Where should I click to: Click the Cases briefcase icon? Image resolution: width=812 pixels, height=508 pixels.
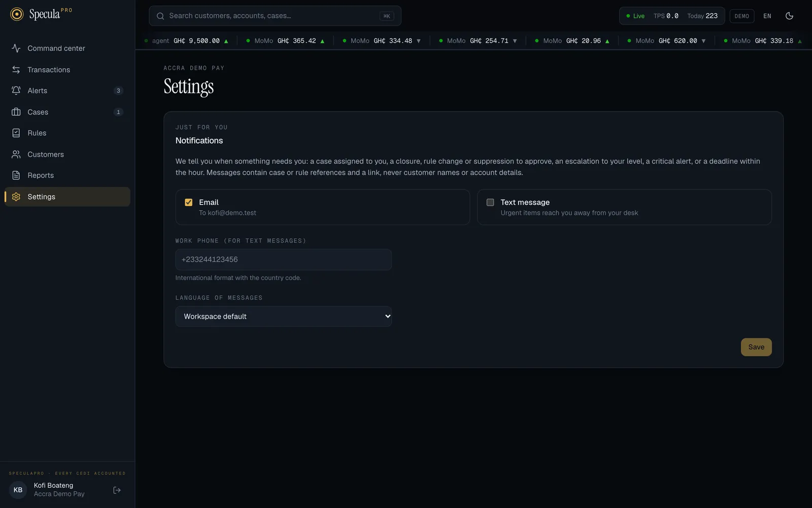[x=16, y=112]
